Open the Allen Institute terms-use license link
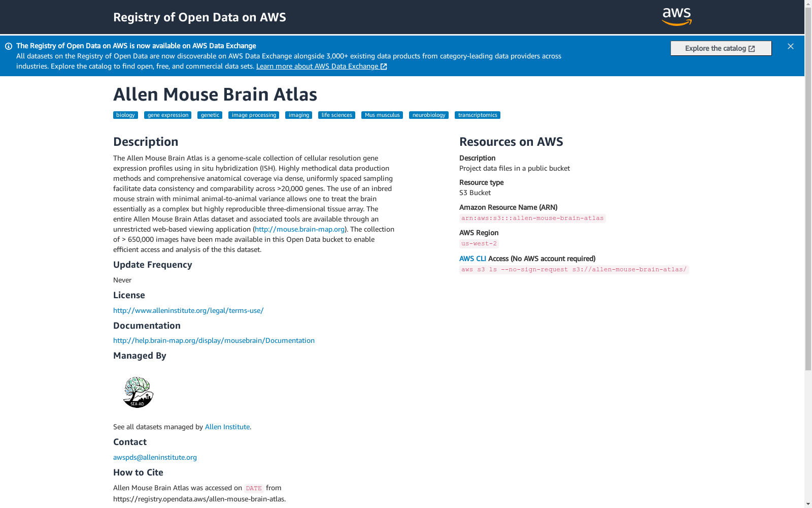The image size is (812, 508). point(188,310)
